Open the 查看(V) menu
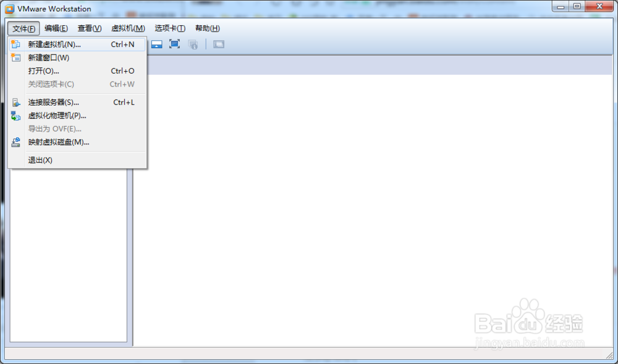The height and width of the screenshot is (364, 618). point(90,28)
